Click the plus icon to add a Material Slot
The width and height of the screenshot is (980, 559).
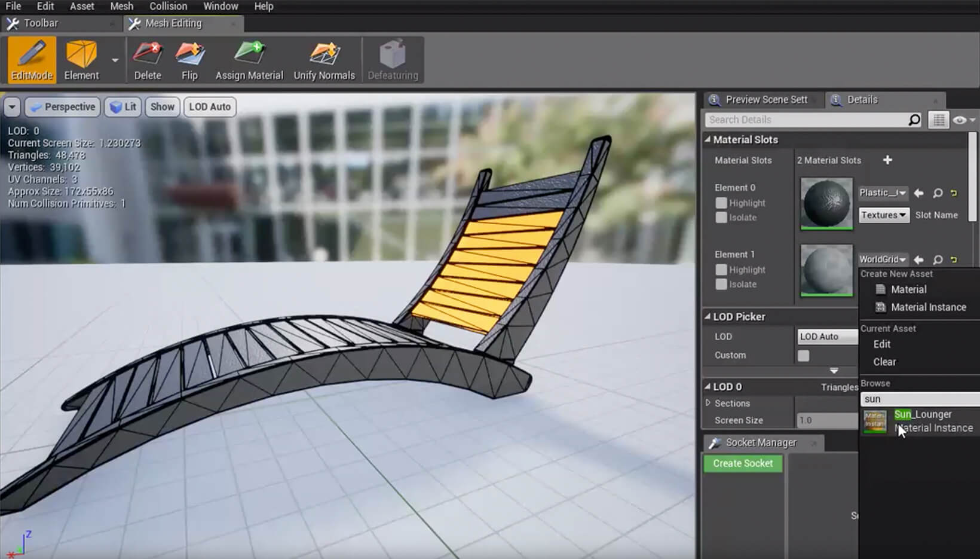[888, 160]
